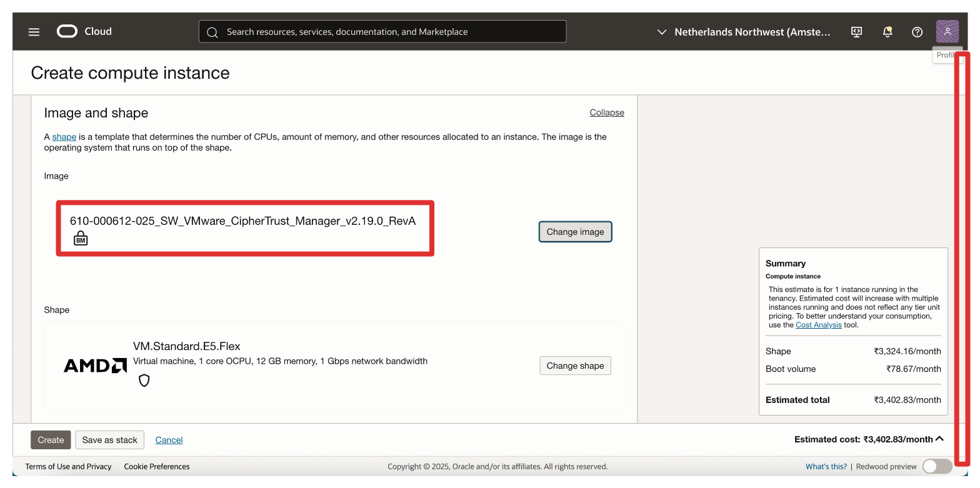
Task: Toggle the Redwood preview switch
Action: point(937,466)
